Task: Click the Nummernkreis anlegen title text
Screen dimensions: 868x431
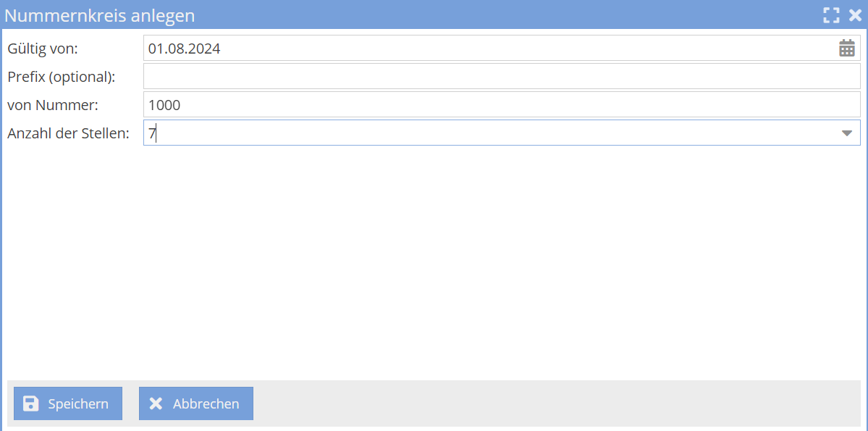Action: click(x=100, y=15)
